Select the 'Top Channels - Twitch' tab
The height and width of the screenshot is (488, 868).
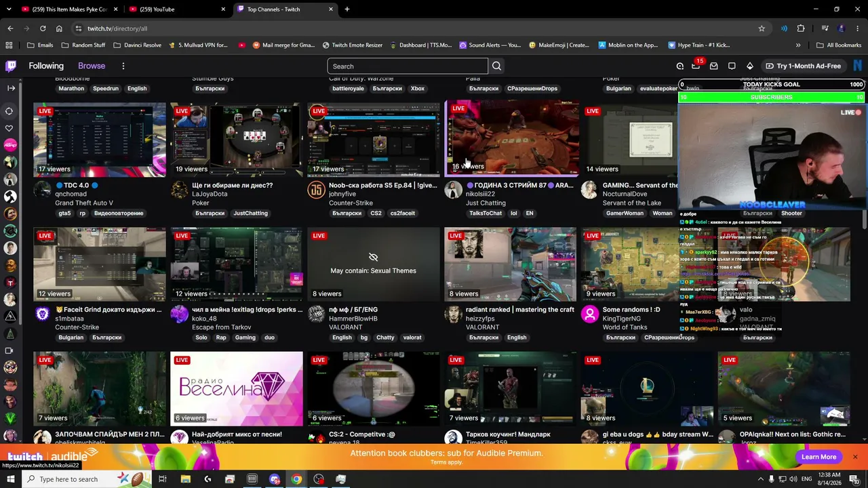285,9
